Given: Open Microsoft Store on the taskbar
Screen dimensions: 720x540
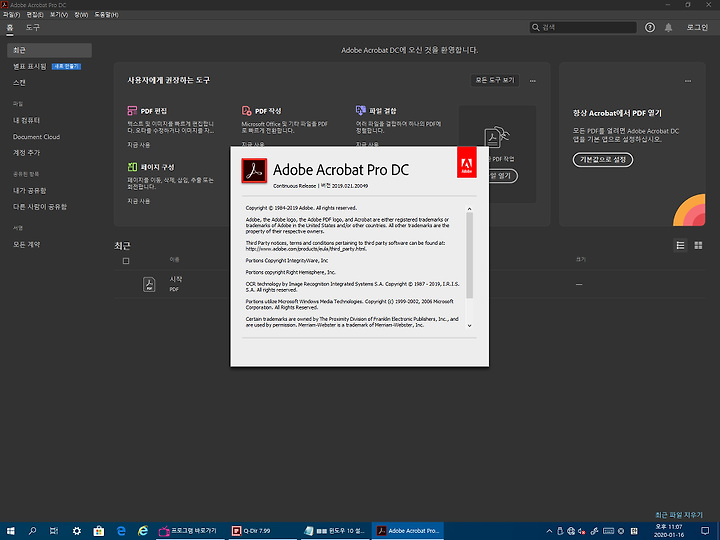Looking at the screenshot, I should click(99, 531).
